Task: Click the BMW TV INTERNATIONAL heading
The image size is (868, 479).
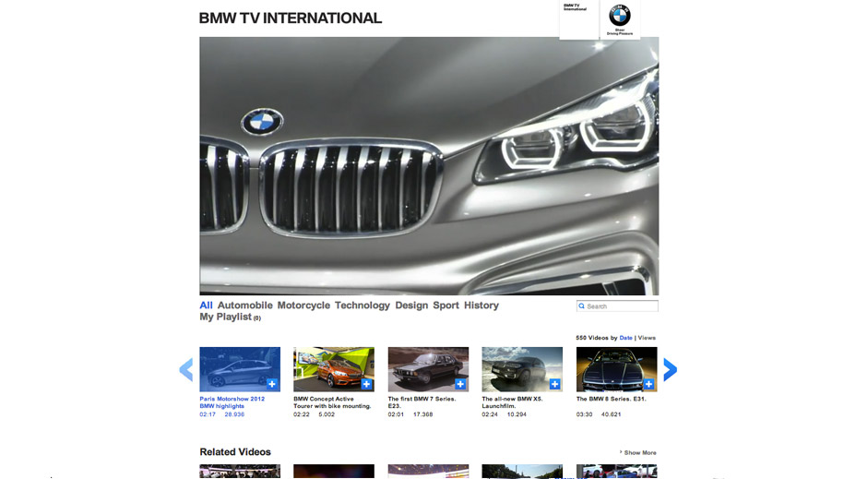Action: [290, 18]
